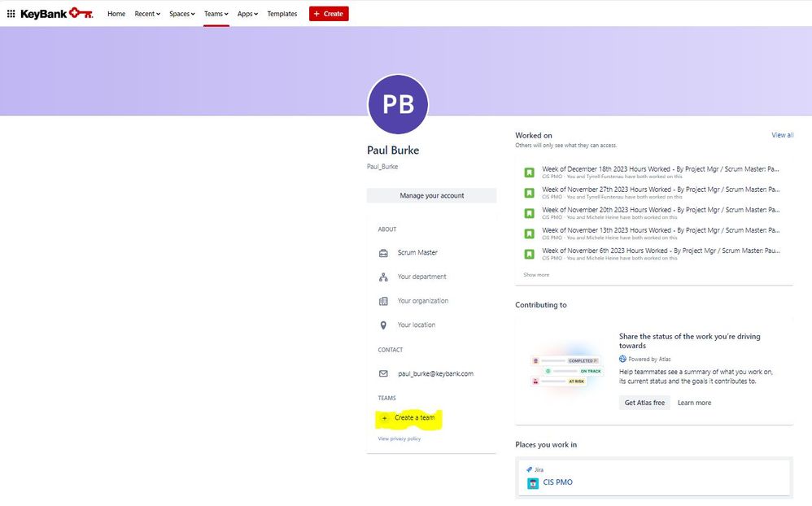Click the Paul Burke name heading
This screenshot has width=812, height=506.
393,150
